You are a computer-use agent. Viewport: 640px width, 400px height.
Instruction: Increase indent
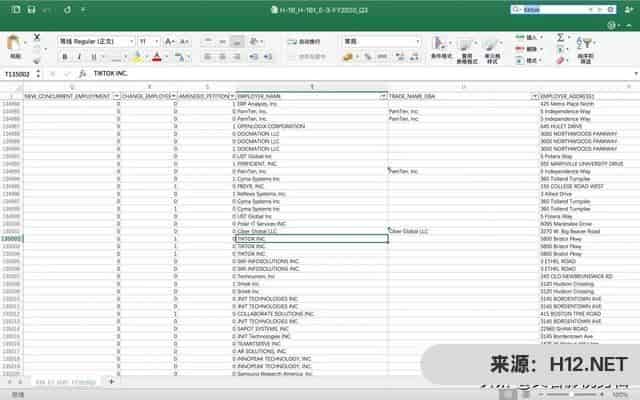pos(268,57)
